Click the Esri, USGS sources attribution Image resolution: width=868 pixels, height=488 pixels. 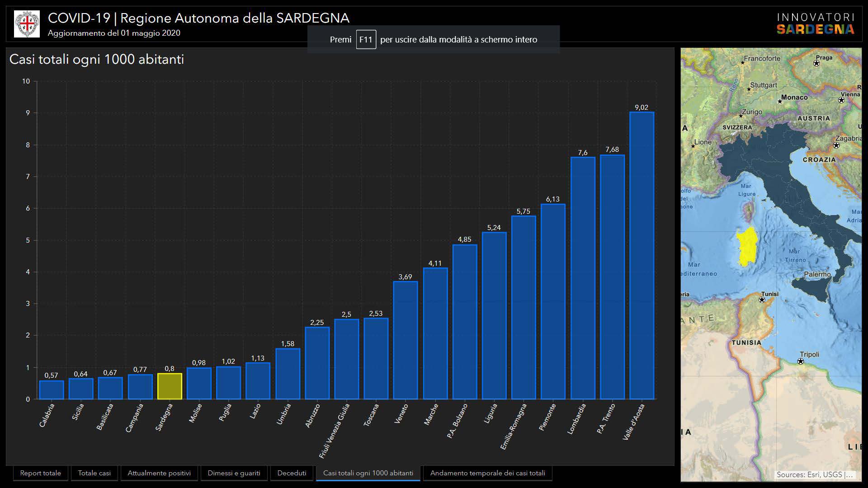click(814, 474)
